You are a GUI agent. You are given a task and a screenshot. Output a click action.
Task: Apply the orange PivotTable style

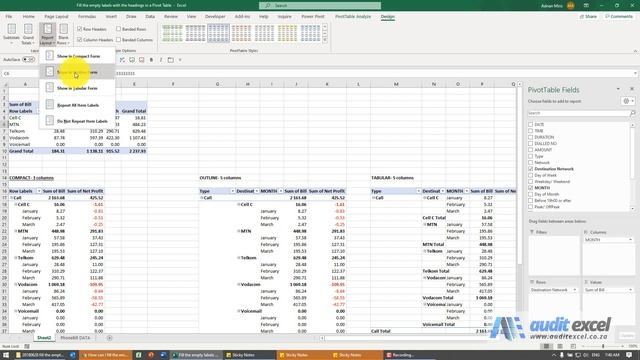point(241,33)
